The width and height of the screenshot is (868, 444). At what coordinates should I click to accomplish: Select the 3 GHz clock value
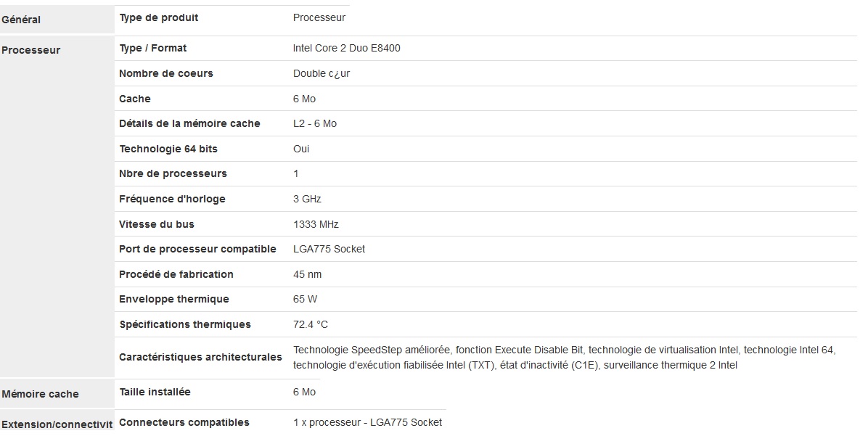(x=307, y=199)
